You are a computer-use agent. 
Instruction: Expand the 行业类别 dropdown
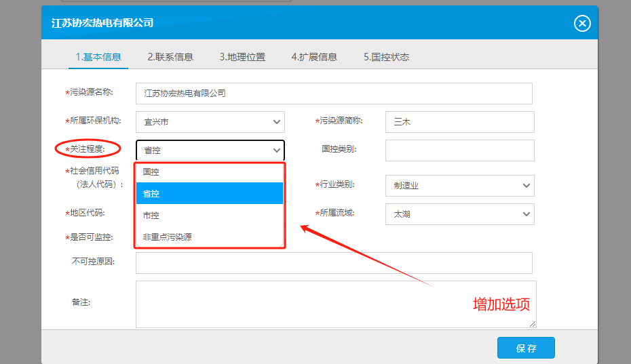[459, 186]
